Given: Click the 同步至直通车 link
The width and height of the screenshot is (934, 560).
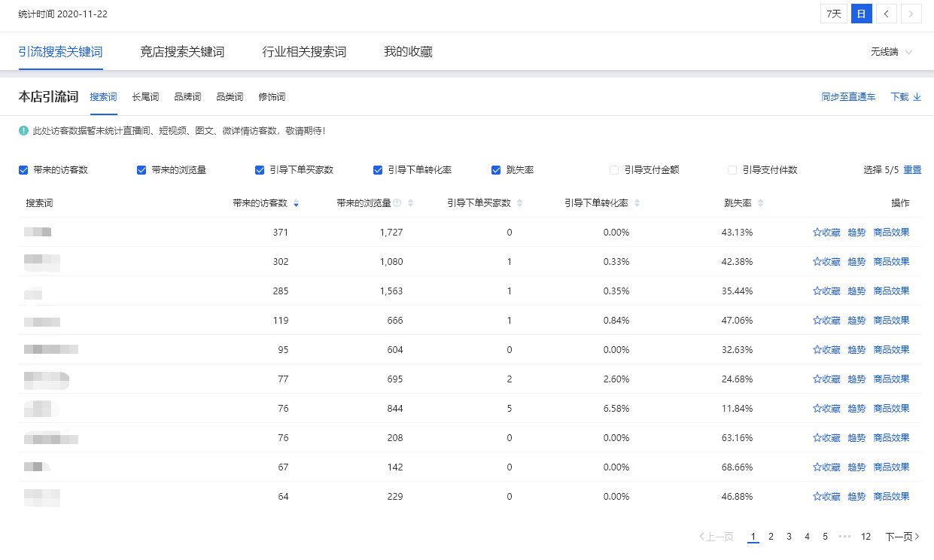Looking at the screenshot, I should tap(848, 97).
